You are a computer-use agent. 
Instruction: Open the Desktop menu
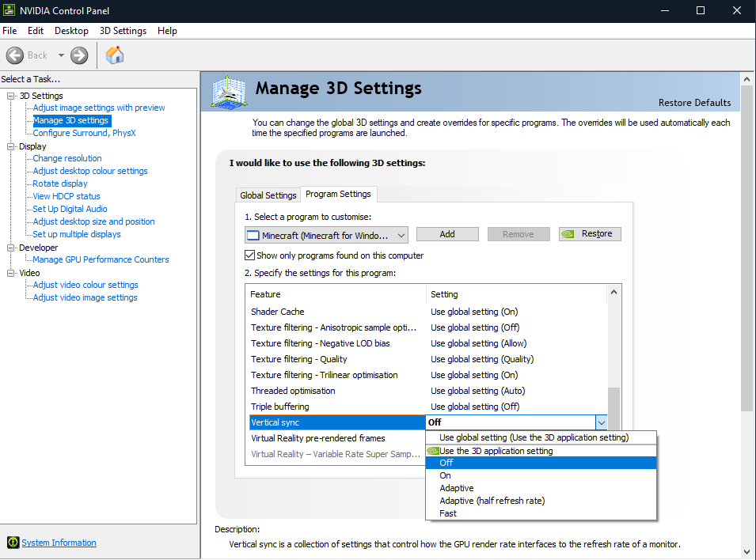click(71, 31)
